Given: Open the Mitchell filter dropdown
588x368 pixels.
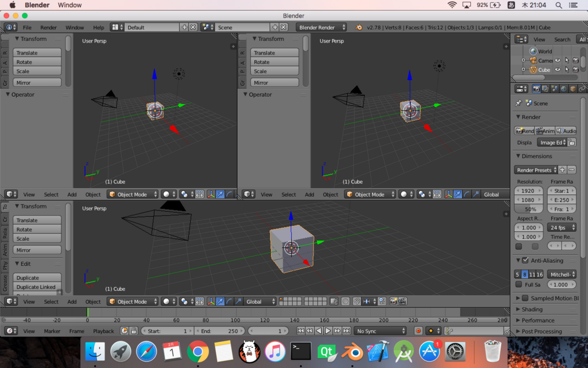Looking at the screenshot, I should coord(562,274).
